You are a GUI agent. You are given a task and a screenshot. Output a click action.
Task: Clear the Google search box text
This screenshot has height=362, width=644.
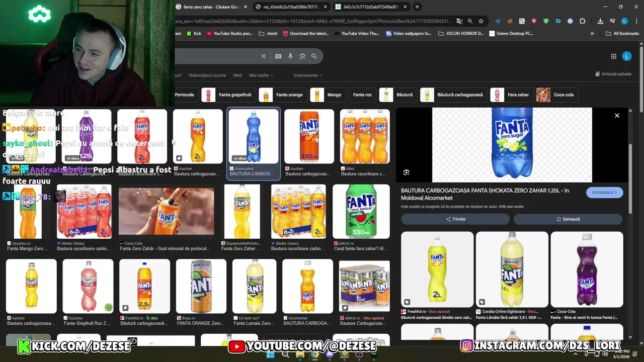(x=263, y=56)
